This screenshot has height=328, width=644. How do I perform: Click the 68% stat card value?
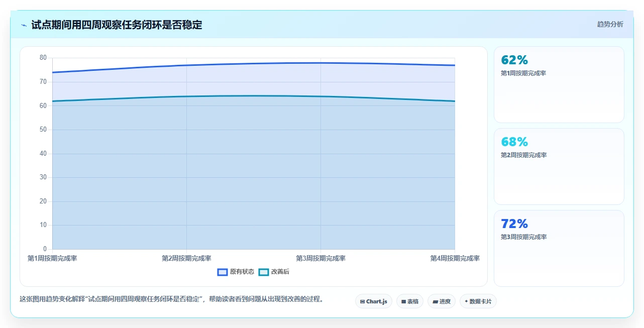click(x=514, y=142)
